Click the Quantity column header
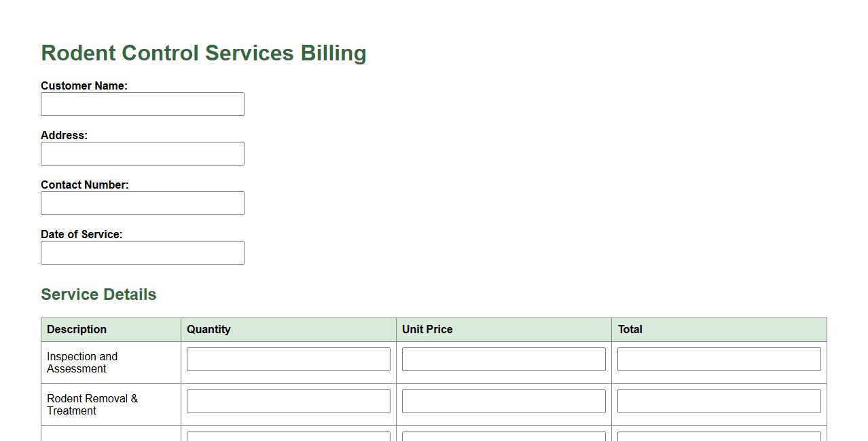This screenshot has height=441, width=868. point(209,330)
